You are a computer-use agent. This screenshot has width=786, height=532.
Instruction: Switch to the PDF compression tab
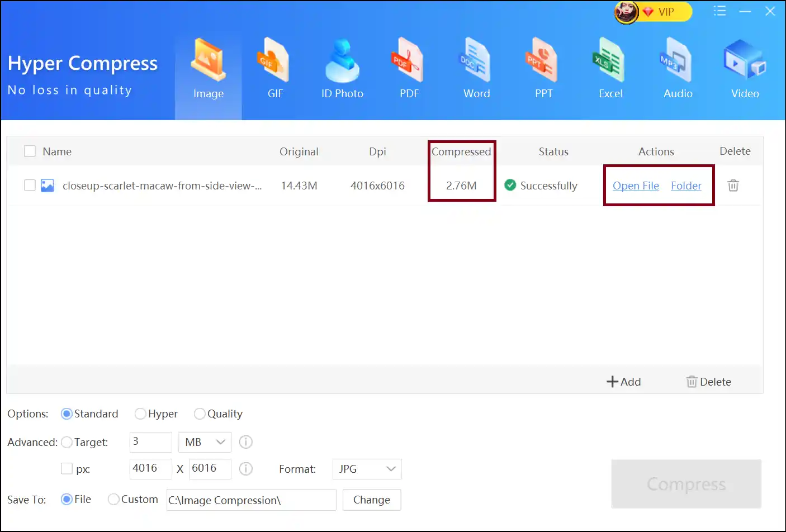click(x=409, y=70)
